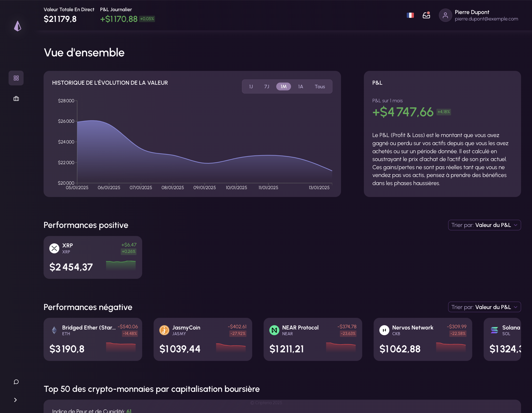
Task: Click the French flag language icon
Action: tap(410, 15)
